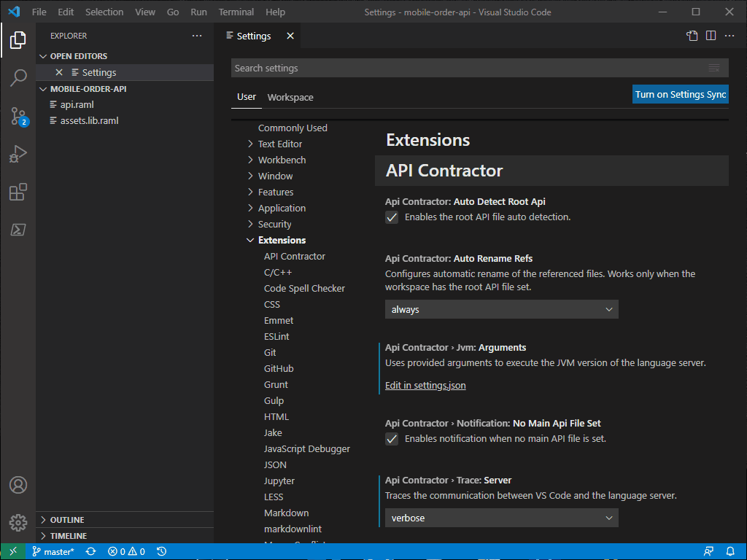Select Commonly Used settings category
The width and height of the screenshot is (747, 560).
(x=293, y=128)
